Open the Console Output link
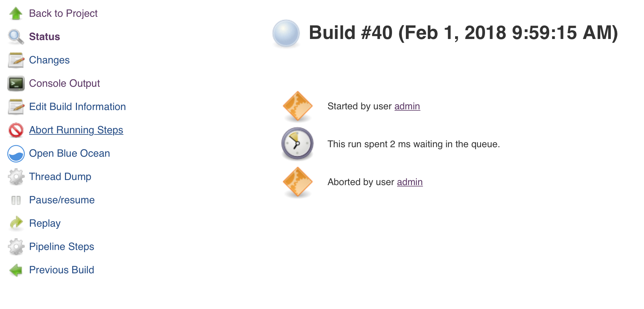This screenshot has height=309, width=644. [x=64, y=83]
